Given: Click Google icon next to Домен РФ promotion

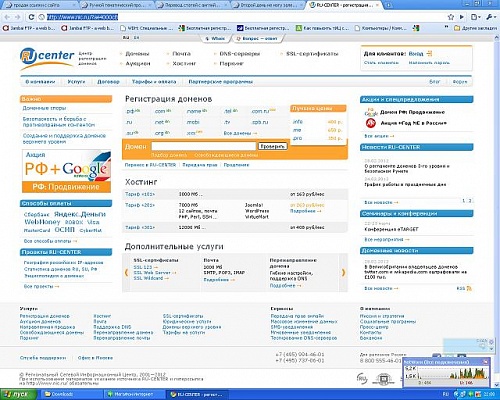Looking at the screenshot, I should pos(371,112).
